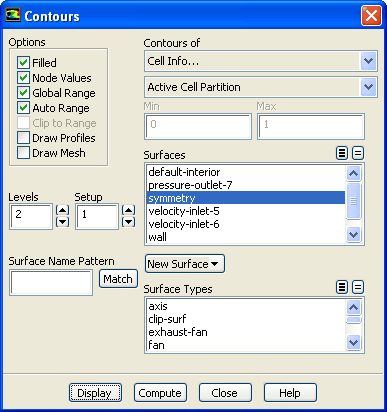Select velocity-inlet-5 surface
The height and width of the screenshot is (412, 387).
click(x=246, y=211)
